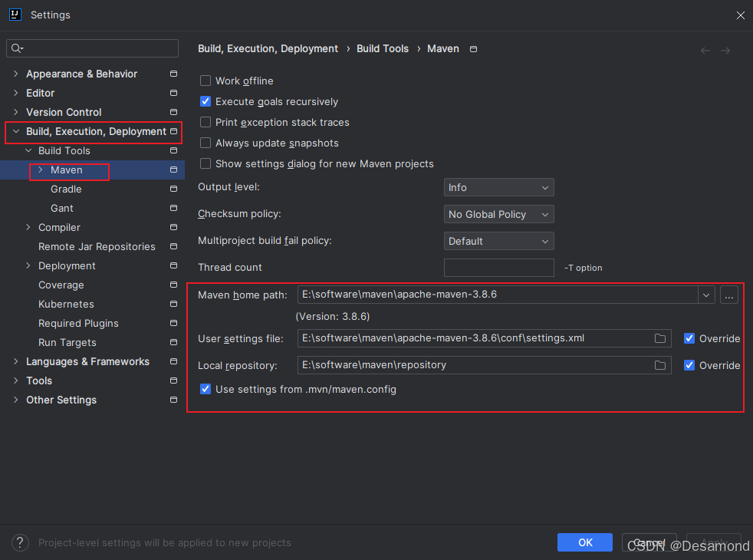This screenshot has width=753, height=560.
Task: Click project-level icon beside Appearance & Behavior
Action: pyautogui.click(x=173, y=74)
